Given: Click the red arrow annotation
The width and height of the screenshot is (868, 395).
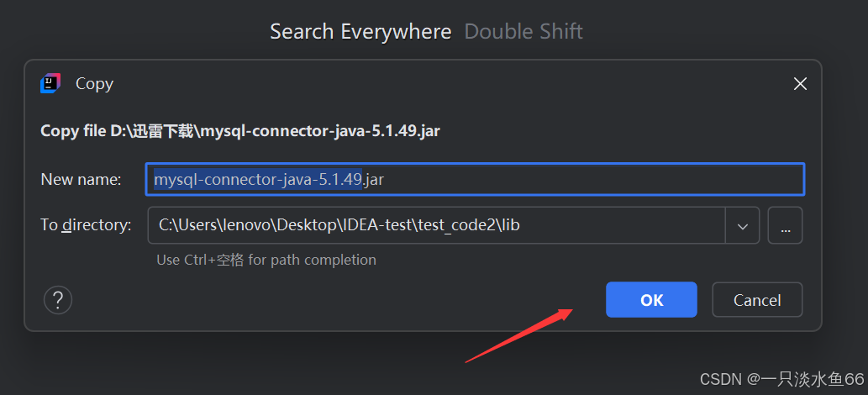Looking at the screenshot, I should [519, 335].
